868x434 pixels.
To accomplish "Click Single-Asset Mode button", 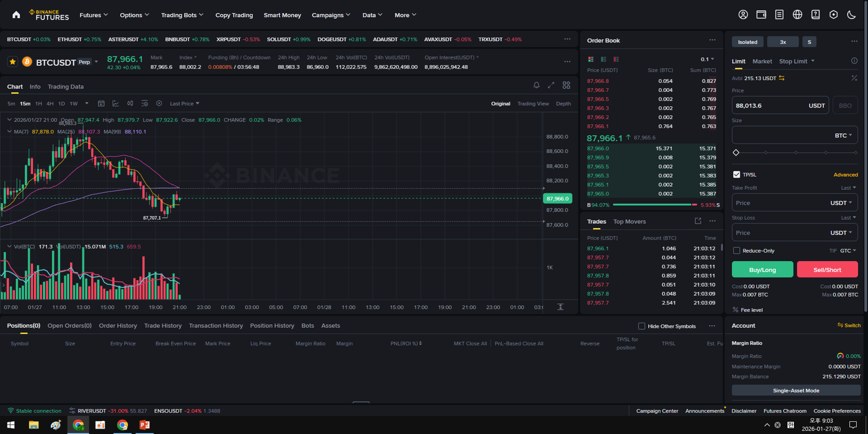I will point(796,391).
